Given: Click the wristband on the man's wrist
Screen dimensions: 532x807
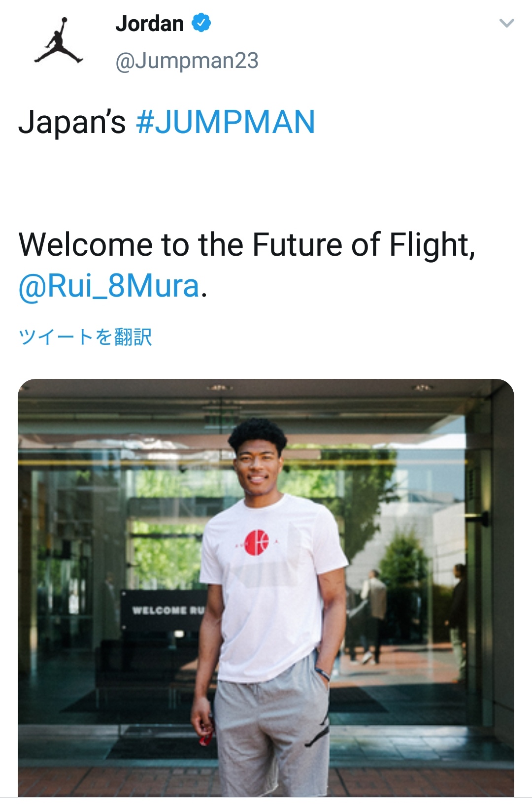Looking at the screenshot, I should point(322,673).
